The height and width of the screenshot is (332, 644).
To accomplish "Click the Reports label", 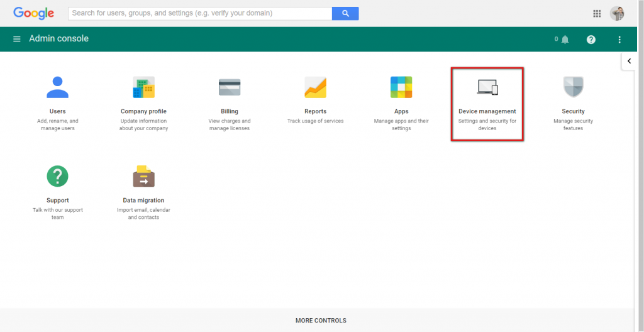I will pos(316,111).
